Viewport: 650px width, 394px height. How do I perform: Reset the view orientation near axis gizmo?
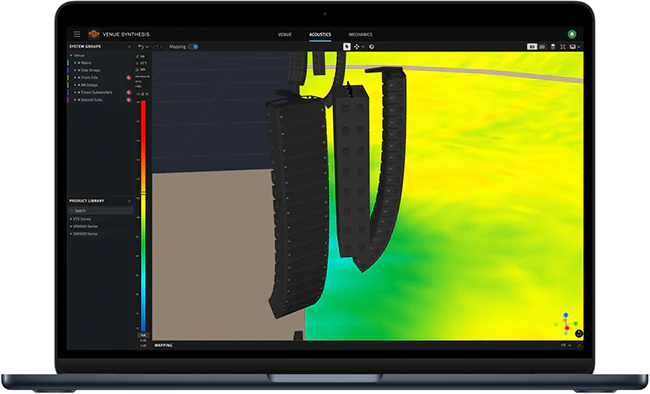[x=579, y=333]
